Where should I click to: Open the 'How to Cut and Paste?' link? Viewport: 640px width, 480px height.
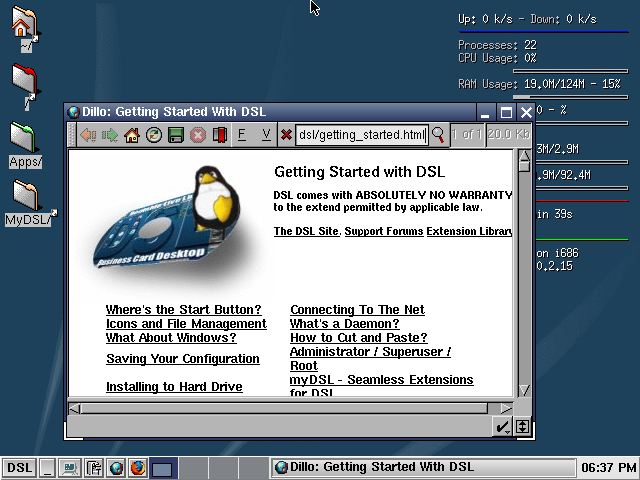[x=359, y=338]
